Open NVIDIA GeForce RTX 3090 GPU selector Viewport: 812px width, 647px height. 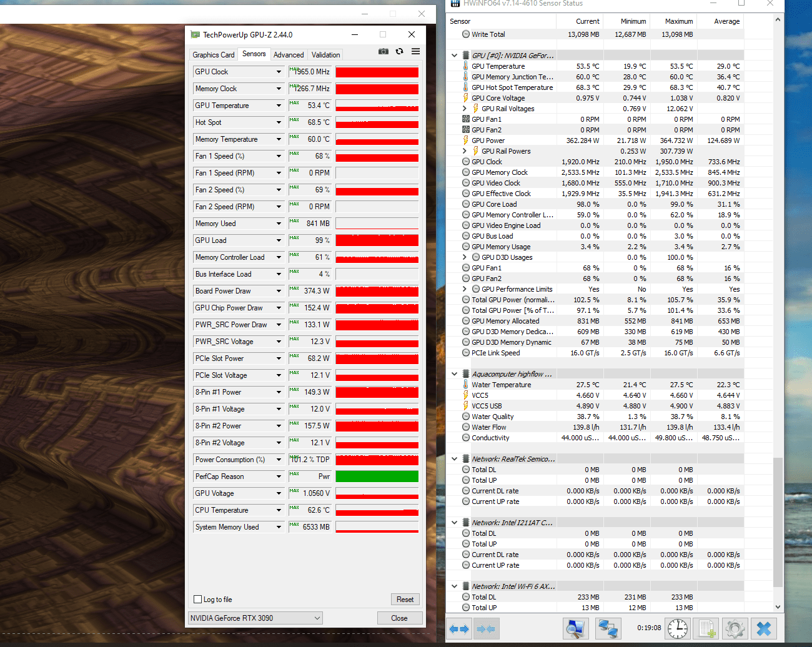(255, 618)
